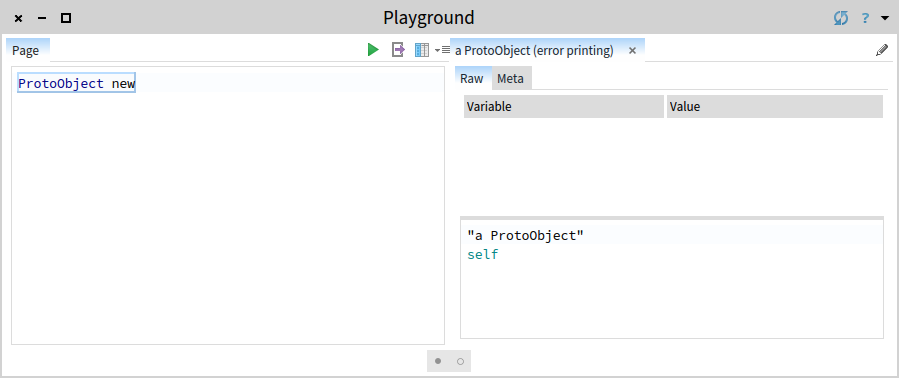The height and width of the screenshot is (378, 899).
Task: Switch to the Raw tab
Action: point(472,78)
